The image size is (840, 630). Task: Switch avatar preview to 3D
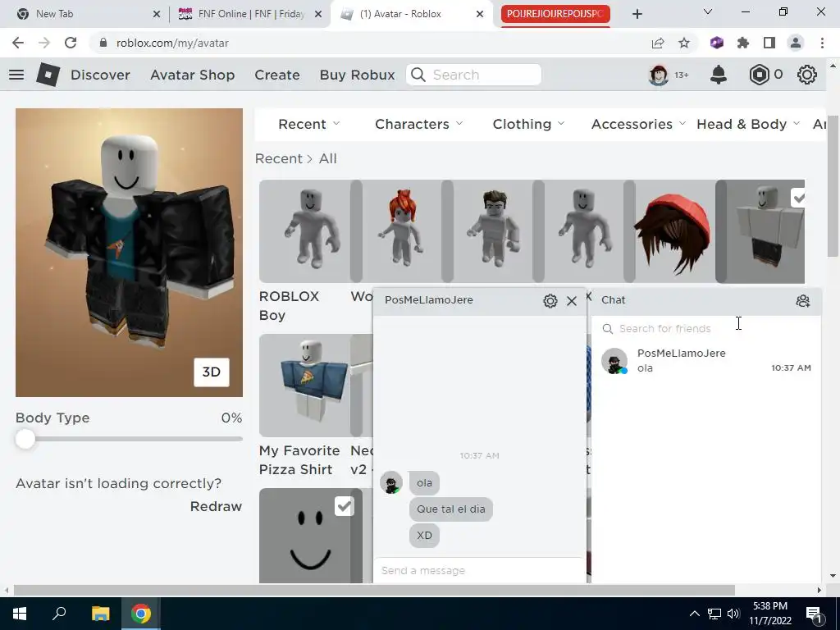[211, 372]
